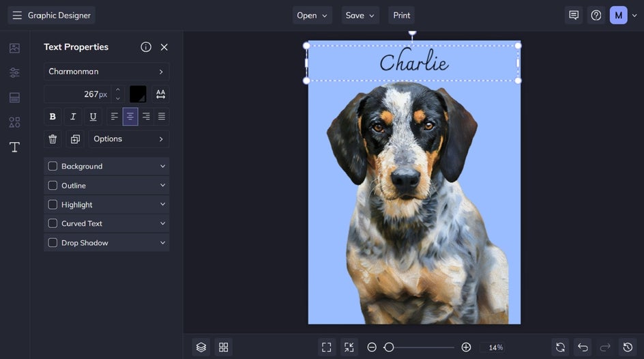This screenshot has width=644, height=359.
Task: Expand the account dropdown arrow
Action: pos(634,15)
